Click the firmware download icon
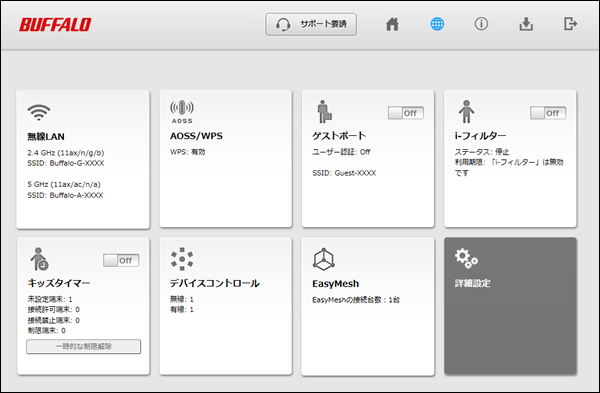Viewport: 600px width, 393px height. point(526,24)
